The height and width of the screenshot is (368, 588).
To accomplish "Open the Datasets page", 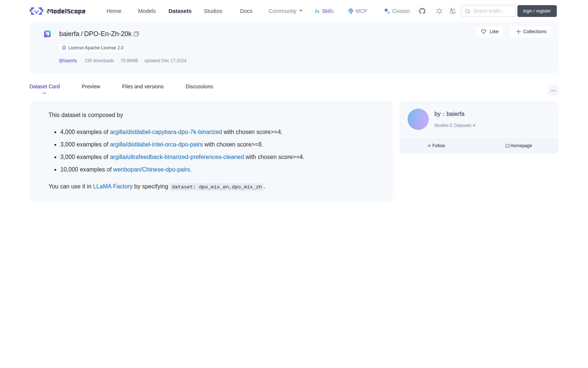I will point(180,11).
